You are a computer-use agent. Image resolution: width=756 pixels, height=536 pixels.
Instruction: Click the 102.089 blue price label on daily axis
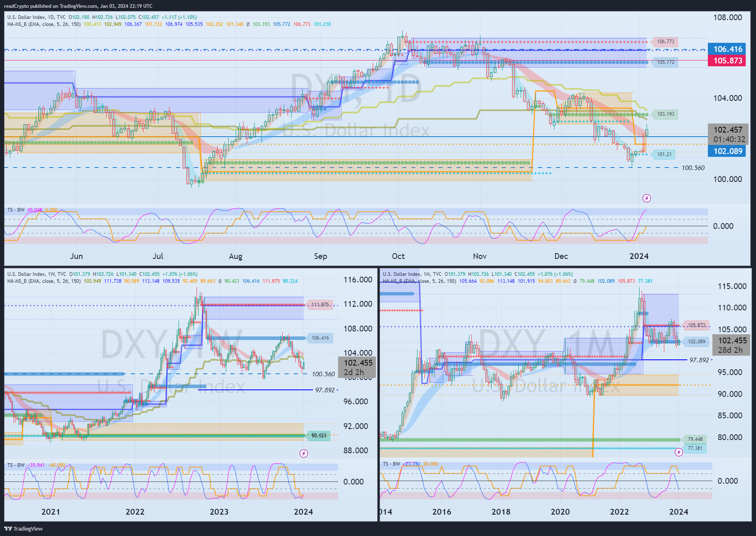[727, 151]
